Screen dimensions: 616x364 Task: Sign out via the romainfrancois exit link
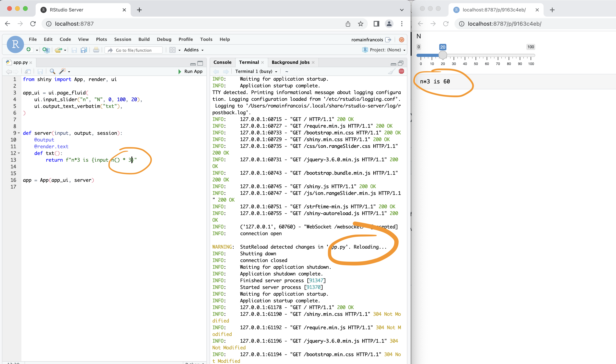(371, 40)
